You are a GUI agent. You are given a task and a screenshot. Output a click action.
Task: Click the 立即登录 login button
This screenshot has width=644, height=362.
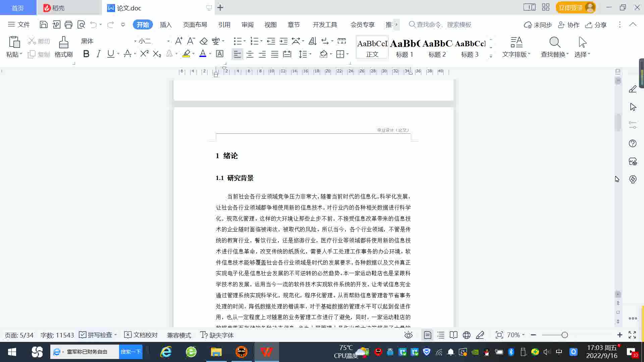(x=571, y=7)
